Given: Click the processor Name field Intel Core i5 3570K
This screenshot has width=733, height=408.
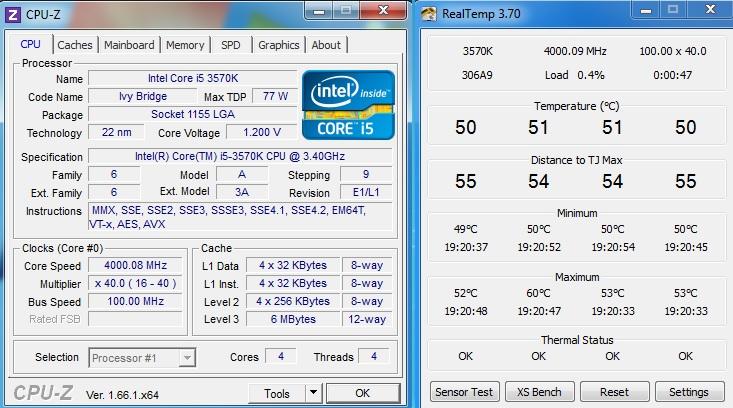Looking at the screenshot, I should point(193,78).
